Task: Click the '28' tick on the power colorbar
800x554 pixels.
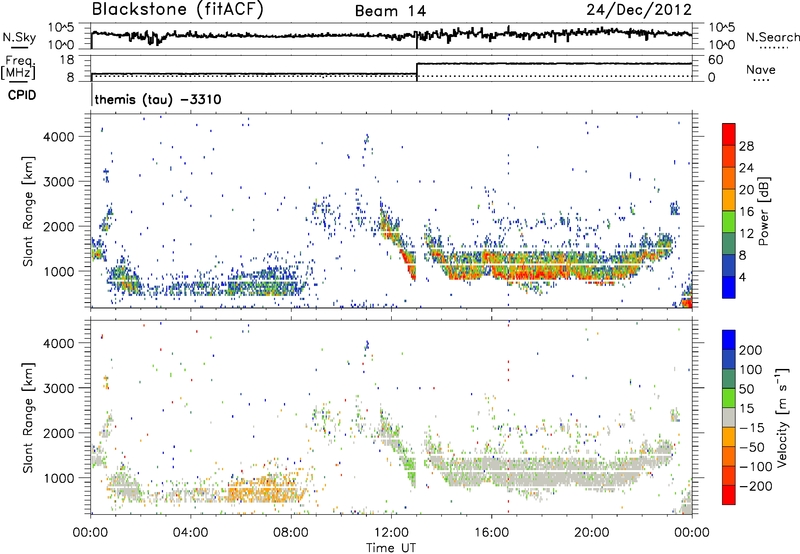Action: click(746, 146)
